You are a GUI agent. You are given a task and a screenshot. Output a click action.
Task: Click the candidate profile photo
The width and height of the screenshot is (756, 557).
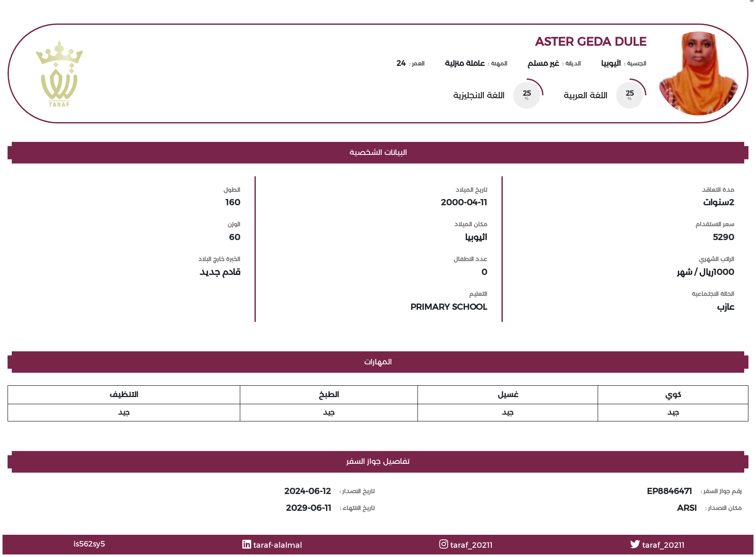(698, 73)
